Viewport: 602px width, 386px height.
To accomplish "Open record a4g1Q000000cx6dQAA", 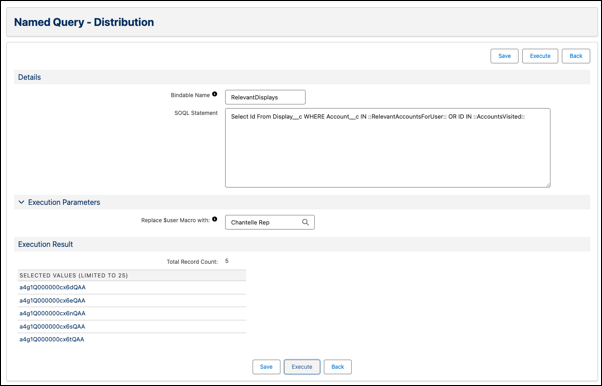I will tap(53, 287).
